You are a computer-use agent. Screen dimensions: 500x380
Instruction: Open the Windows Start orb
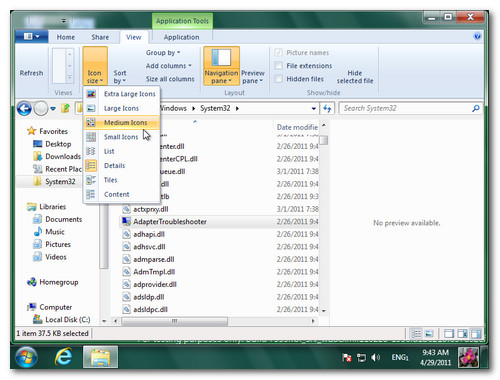tap(26, 358)
